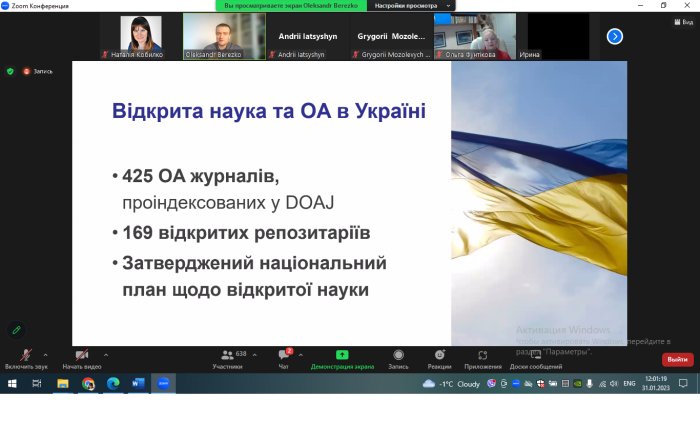Open Microsoft Edge from taskbar
The height and width of the screenshot is (442, 700).
113,384
